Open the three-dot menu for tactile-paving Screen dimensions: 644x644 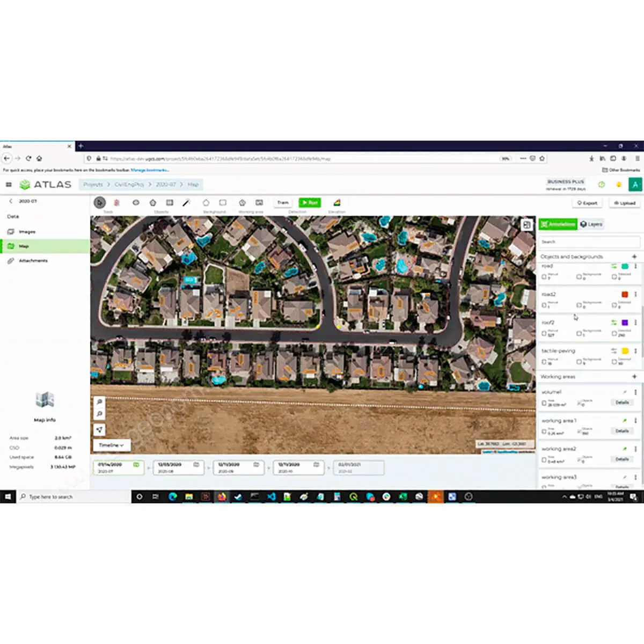point(636,351)
